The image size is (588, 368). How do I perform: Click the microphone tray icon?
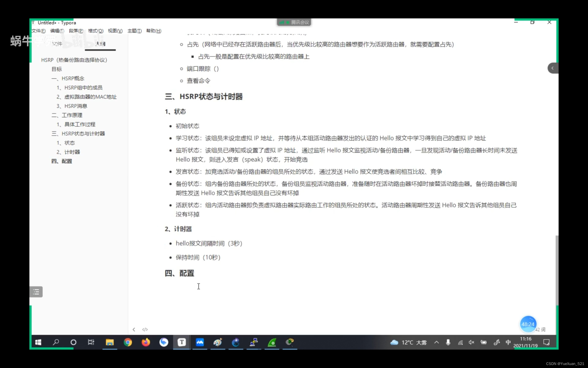448,342
